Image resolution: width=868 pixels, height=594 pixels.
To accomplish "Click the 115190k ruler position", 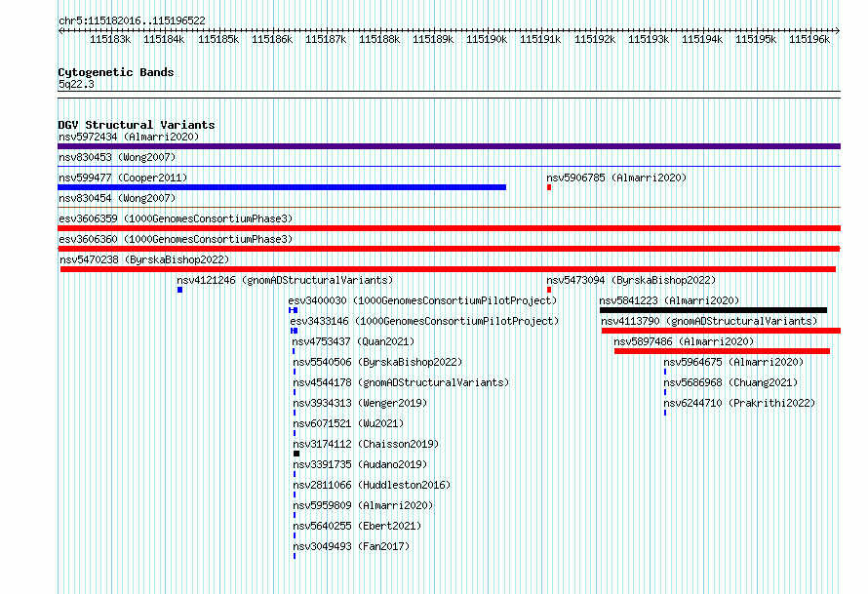I will coord(487,39).
